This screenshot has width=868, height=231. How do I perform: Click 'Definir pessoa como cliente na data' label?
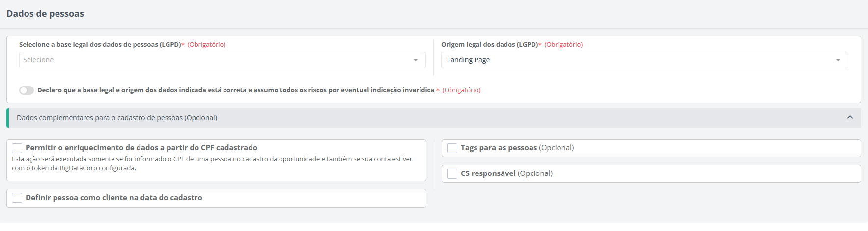[114, 198]
